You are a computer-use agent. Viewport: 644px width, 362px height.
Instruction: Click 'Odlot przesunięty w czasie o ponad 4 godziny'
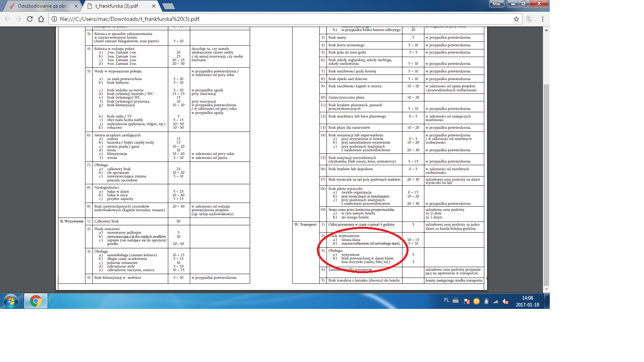[x=361, y=224]
